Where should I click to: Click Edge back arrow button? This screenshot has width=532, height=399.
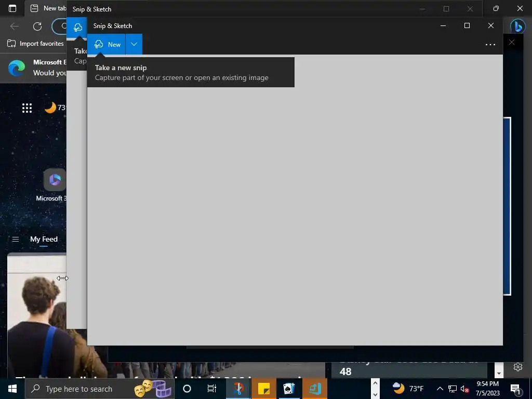(x=15, y=26)
